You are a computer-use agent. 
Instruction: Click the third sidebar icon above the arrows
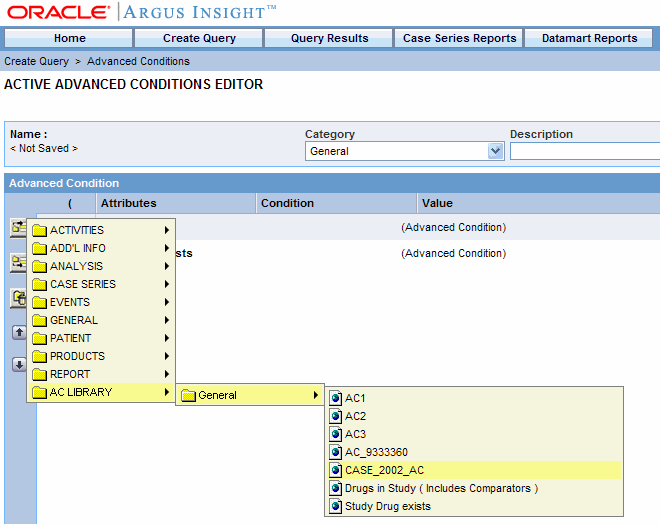pyautogui.click(x=18, y=298)
